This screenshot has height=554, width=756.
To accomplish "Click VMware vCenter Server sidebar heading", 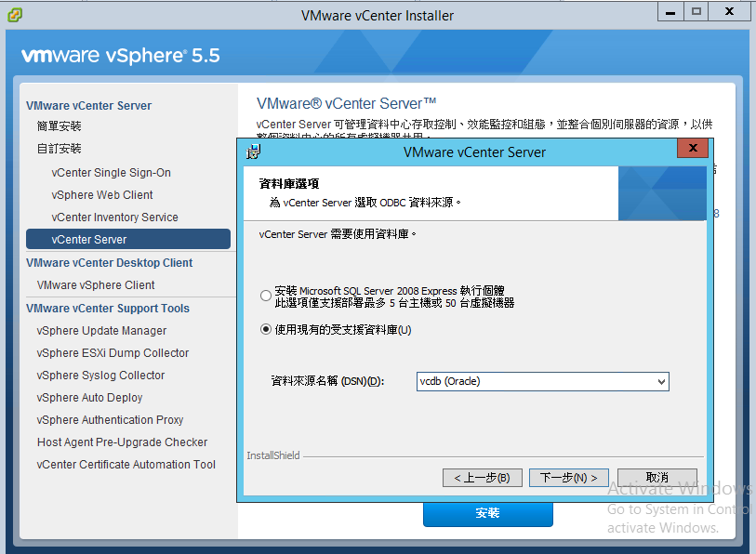I will point(88,106).
